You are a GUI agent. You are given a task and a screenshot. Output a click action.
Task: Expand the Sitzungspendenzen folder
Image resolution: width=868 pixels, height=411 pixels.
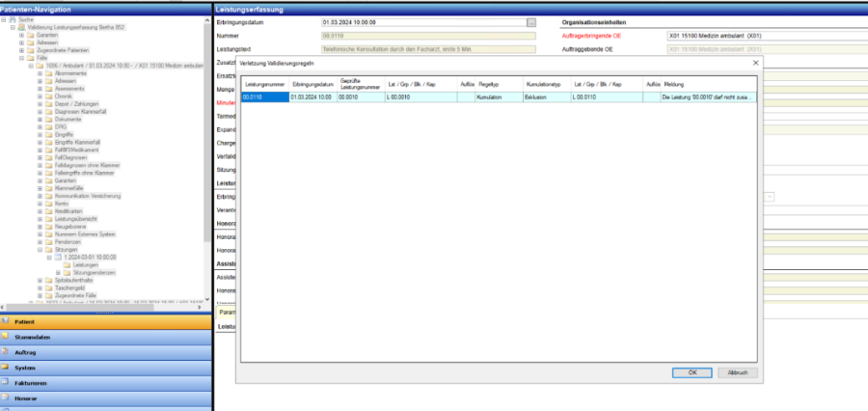coord(58,273)
